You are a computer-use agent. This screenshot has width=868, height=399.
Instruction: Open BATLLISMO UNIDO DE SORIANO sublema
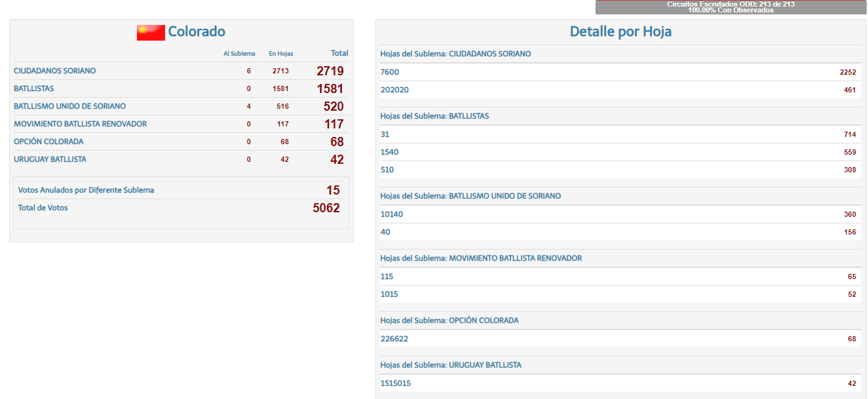(69, 106)
